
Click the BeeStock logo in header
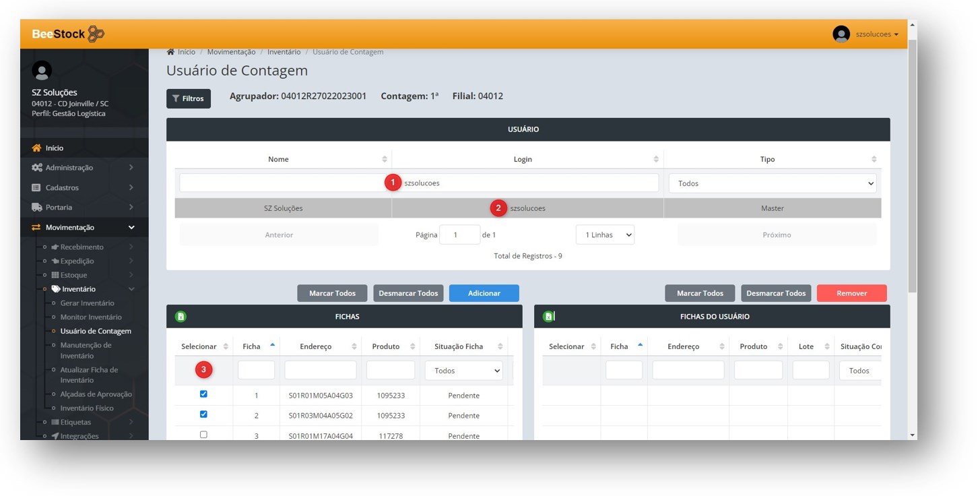tap(68, 34)
